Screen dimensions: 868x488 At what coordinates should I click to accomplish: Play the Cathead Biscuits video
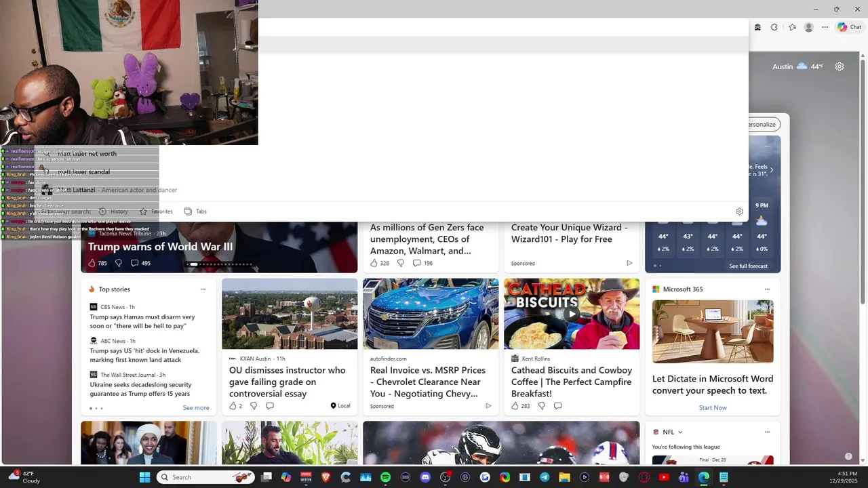pos(572,314)
